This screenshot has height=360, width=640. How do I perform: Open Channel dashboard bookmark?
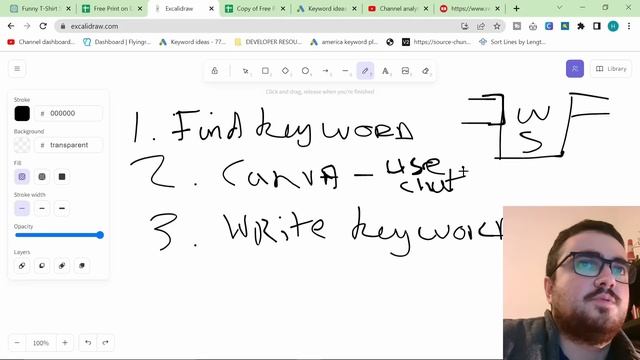point(41,42)
